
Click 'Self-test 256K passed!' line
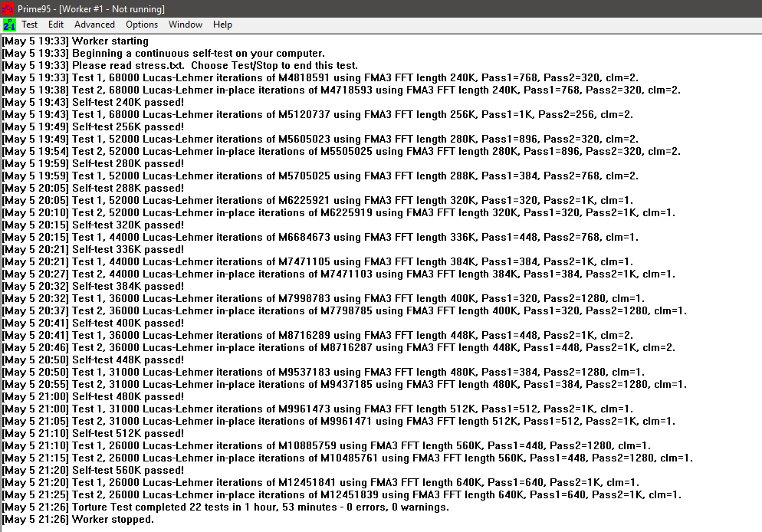pos(93,126)
